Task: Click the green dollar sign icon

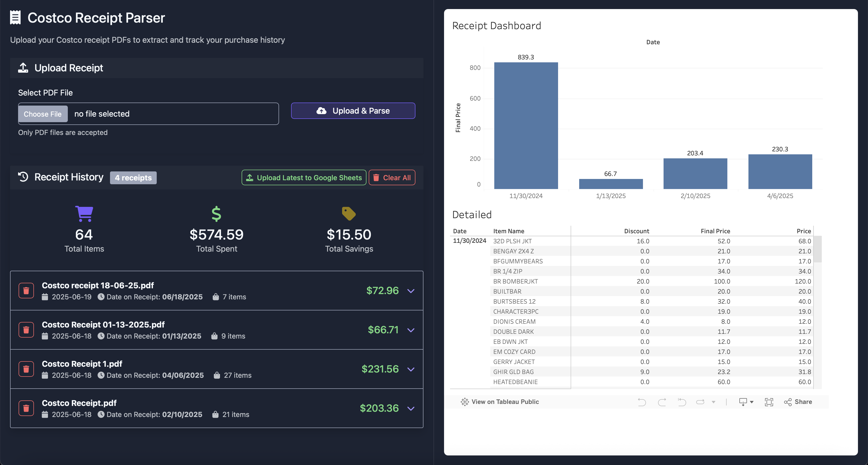Action: click(x=216, y=214)
